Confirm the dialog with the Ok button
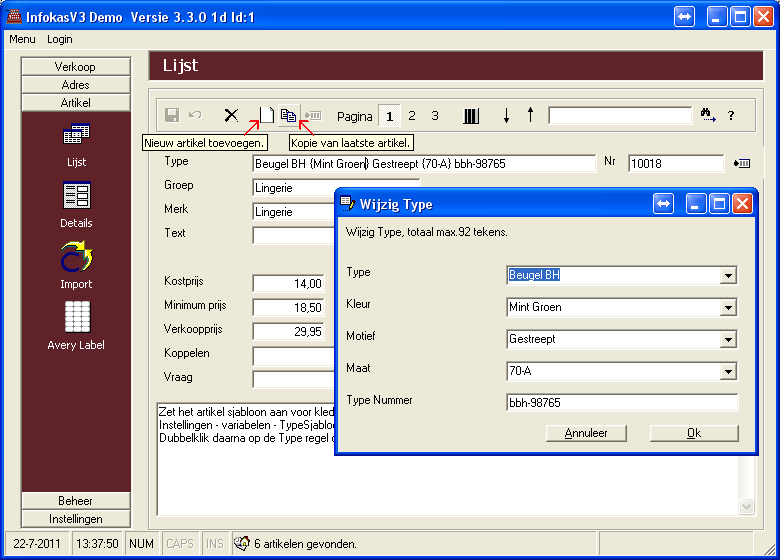The height and width of the screenshot is (560, 780). tap(693, 433)
